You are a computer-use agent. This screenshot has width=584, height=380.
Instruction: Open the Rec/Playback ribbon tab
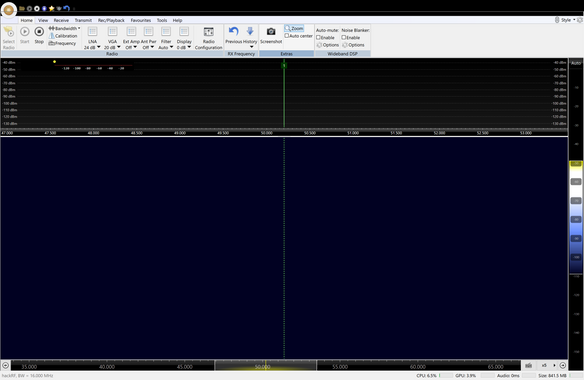click(x=111, y=20)
